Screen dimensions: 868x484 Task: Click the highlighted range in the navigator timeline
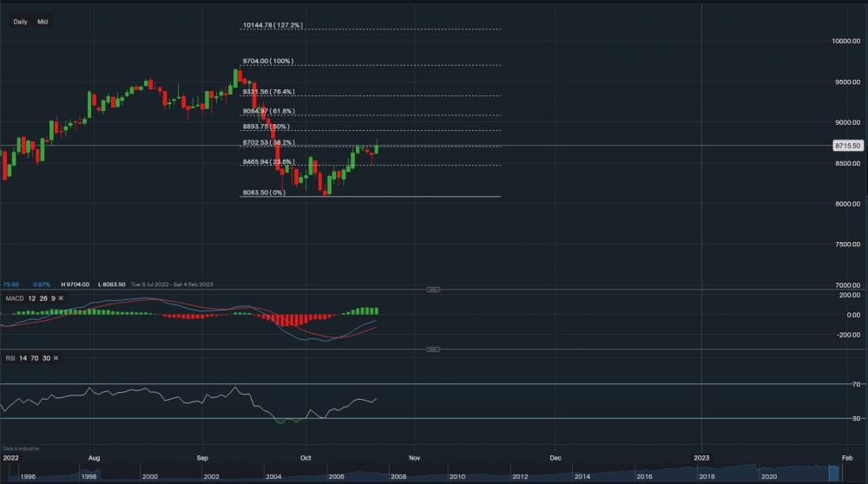tap(835, 473)
